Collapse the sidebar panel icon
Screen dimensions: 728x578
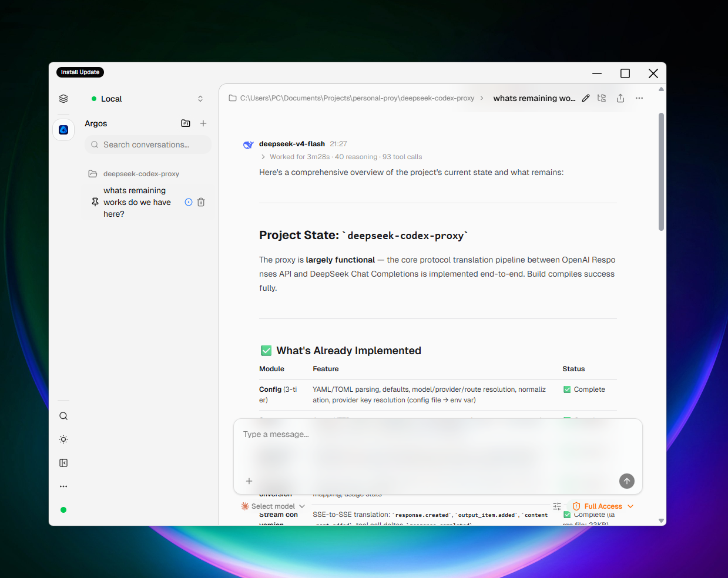tap(63, 463)
